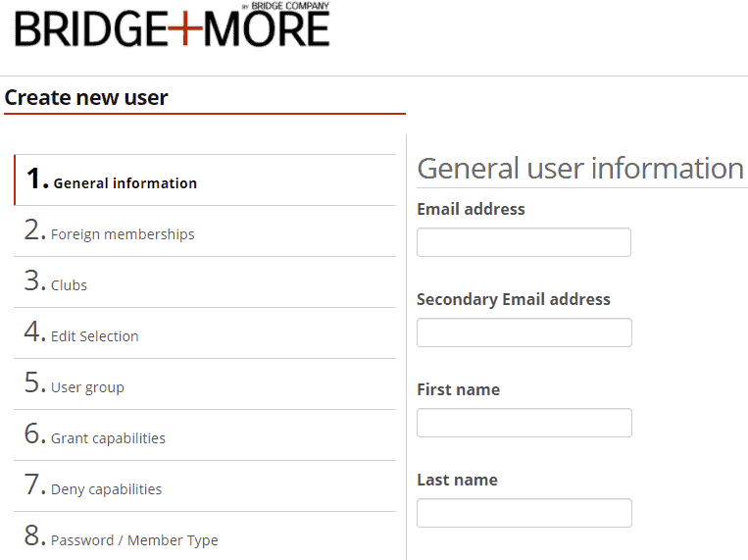The image size is (748, 560).
Task: Select step 1 General information
Action: coord(125,182)
